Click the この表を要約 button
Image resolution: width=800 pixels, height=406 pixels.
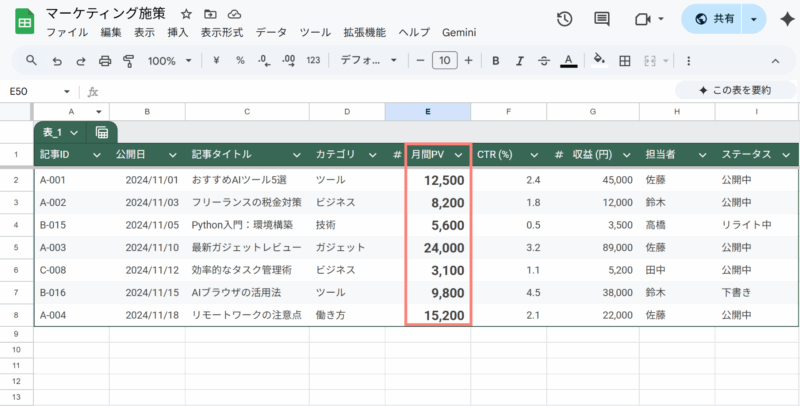pos(735,90)
